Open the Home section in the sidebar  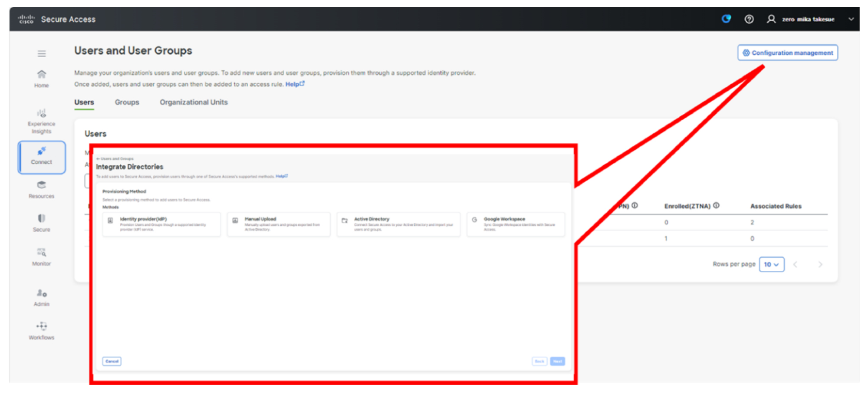point(41,79)
